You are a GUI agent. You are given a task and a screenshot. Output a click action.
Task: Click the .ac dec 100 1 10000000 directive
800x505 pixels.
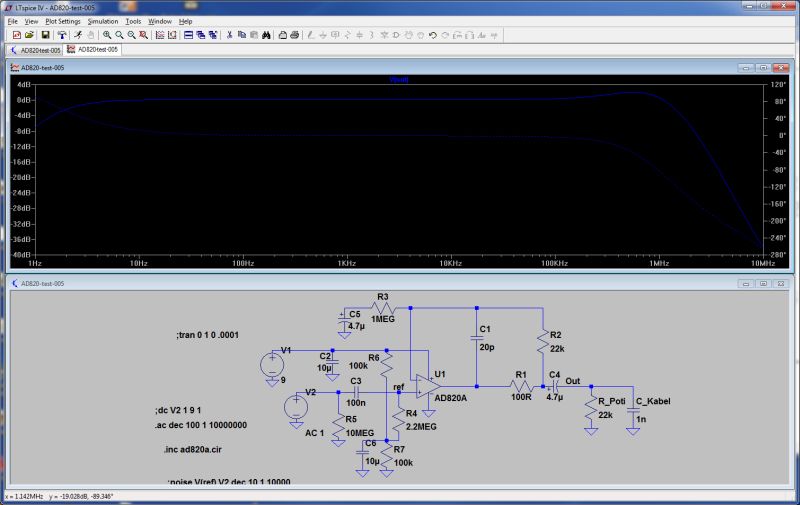(201, 425)
